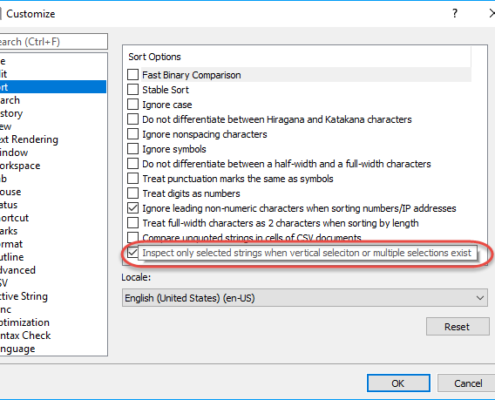This screenshot has height=400, width=495.
Task: Select the Optimization category item
Action: 25,322
